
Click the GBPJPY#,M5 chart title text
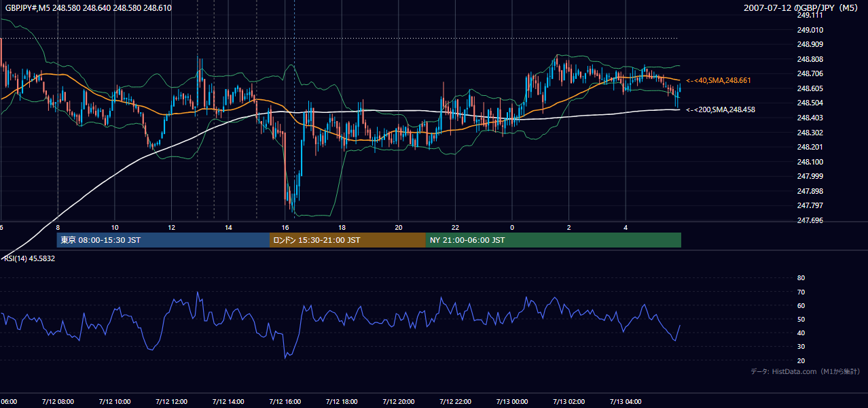click(88, 7)
